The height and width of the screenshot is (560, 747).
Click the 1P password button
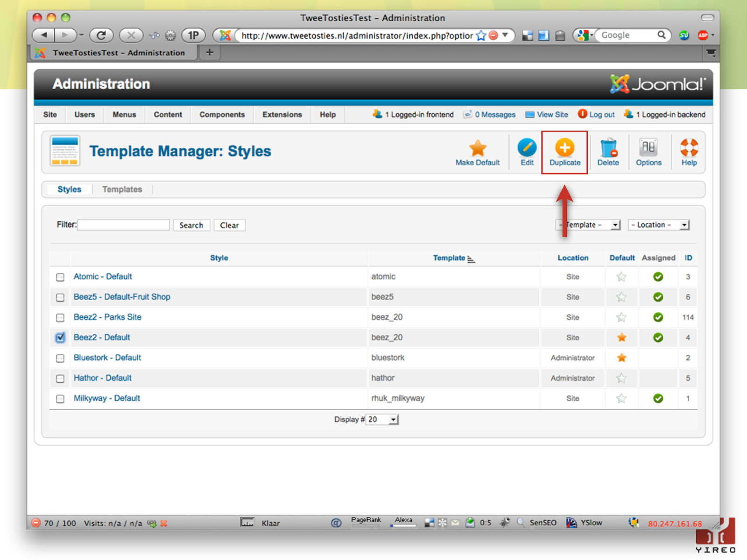[x=193, y=35]
